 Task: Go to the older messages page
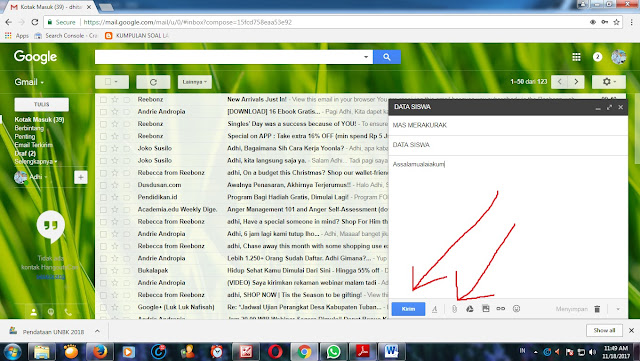pyautogui.click(x=576, y=82)
